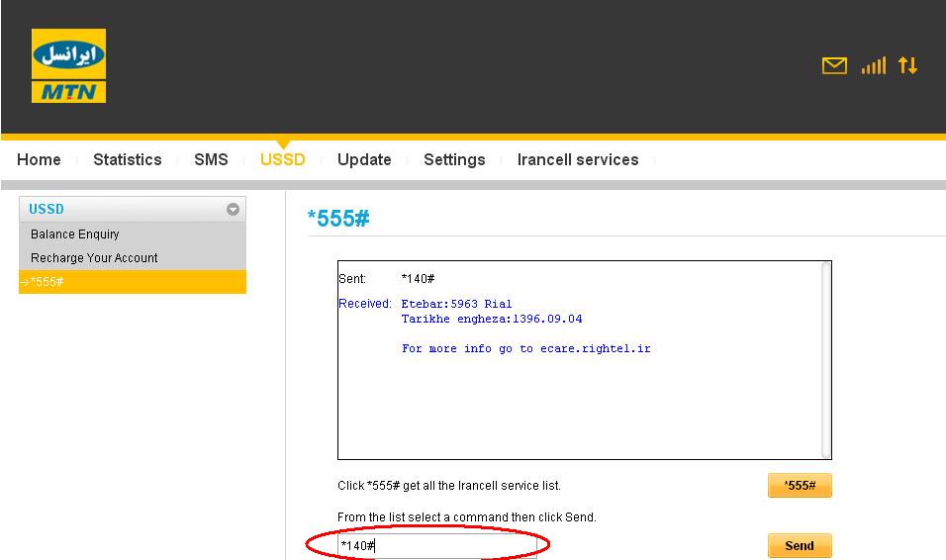
Task: Click the Send button
Action: (800, 545)
